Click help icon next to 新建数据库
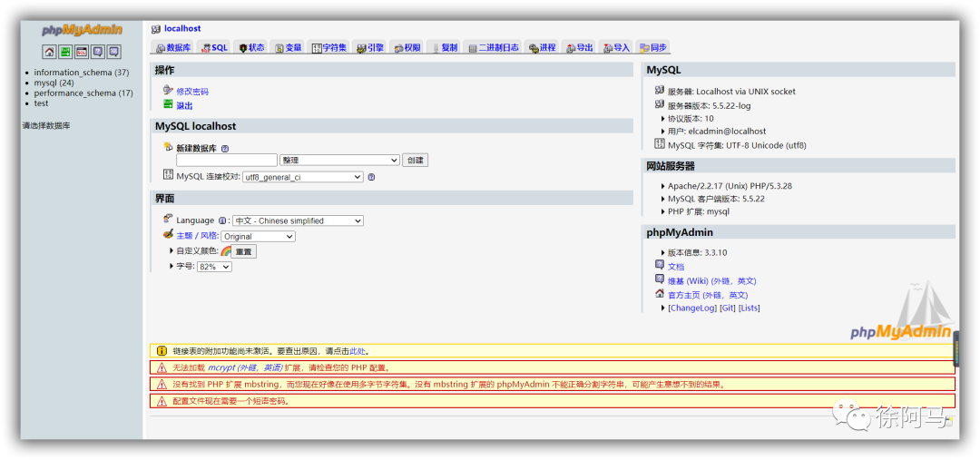The image size is (980, 460). [x=225, y=149]
